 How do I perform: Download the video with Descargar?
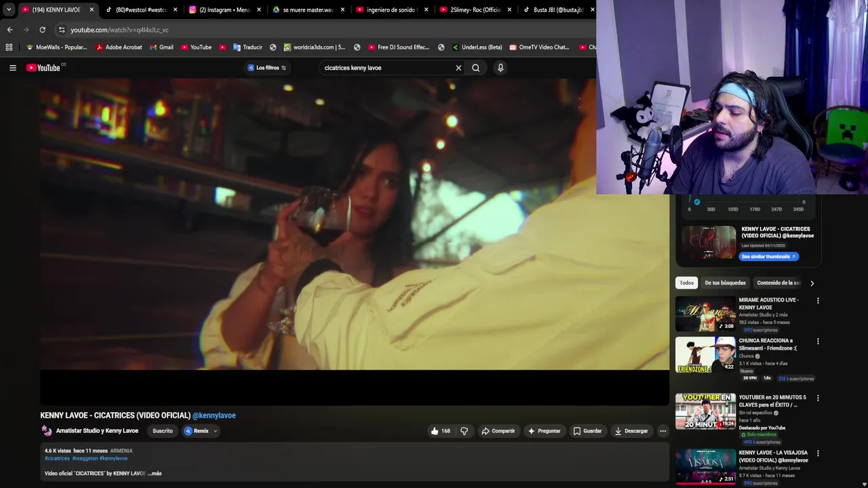point(631,431)
